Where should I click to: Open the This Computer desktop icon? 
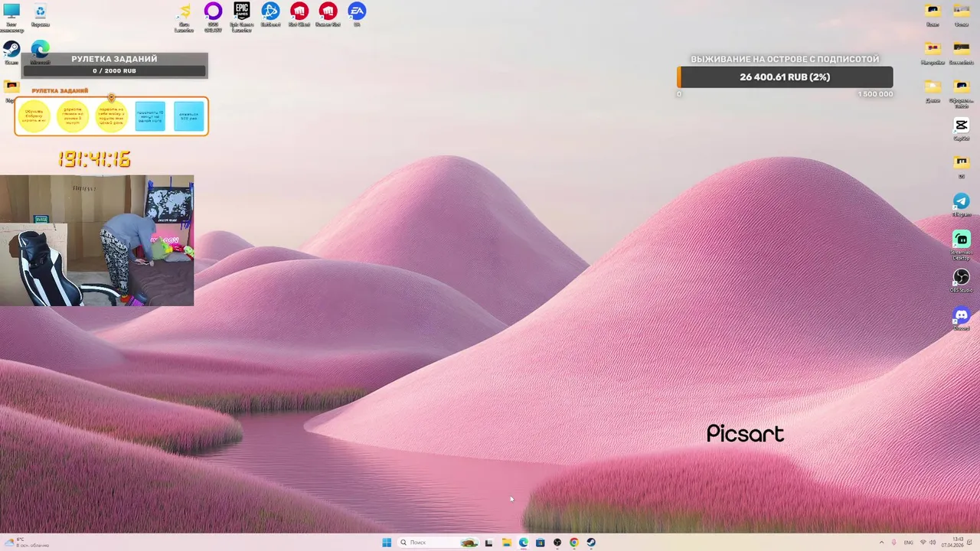coord(11,17)
